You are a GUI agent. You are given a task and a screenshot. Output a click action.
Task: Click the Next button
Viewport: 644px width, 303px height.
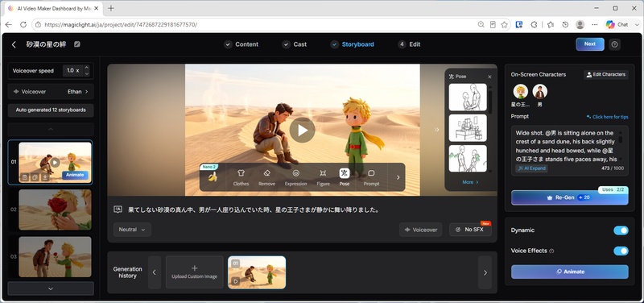[x=590, y=44]
